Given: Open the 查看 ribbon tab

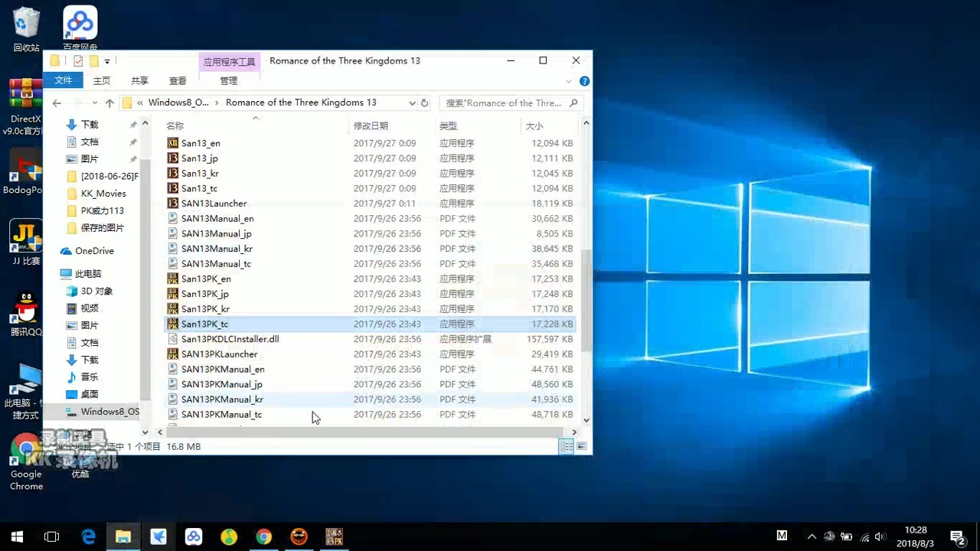Looking at the screenshot, I should 178,80.
